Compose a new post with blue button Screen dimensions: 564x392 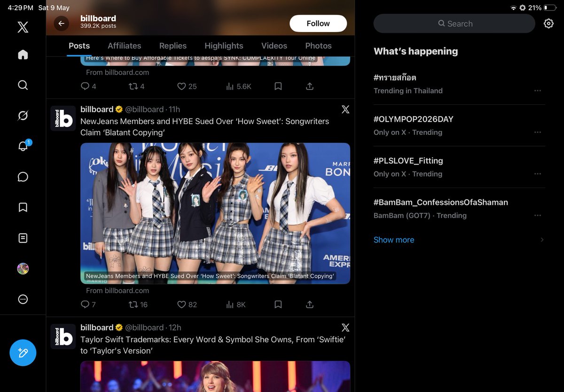pyautogui.click(x=23, y=353)
